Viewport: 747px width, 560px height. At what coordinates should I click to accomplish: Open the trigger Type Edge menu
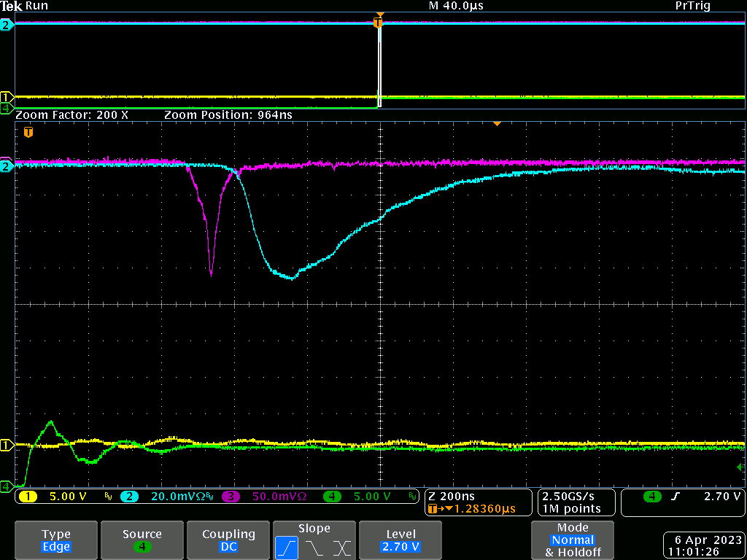pyautogui.click(x=56, y=540)
